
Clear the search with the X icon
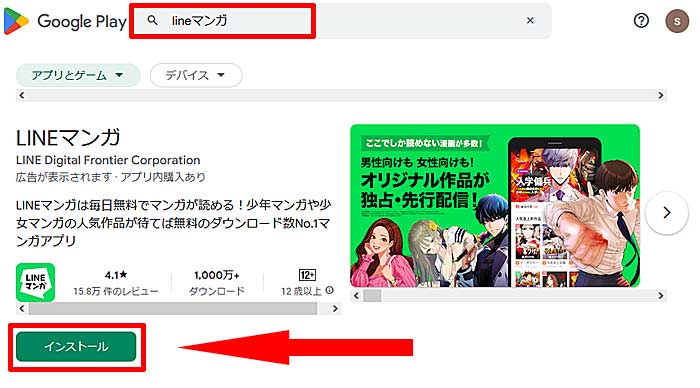coord(530,21)
